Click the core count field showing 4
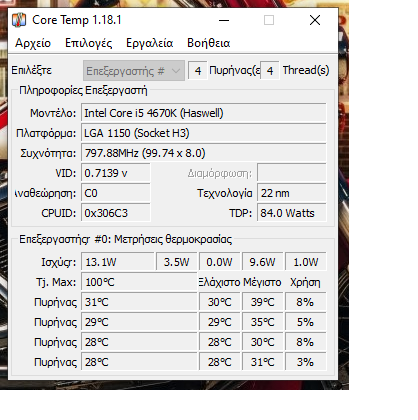418x420 pixels. coord(198,71)
